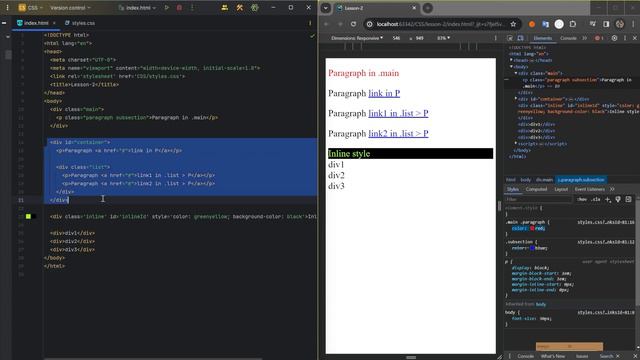The width and height of the screenshot is (640, 360).
Task: Close the Lesson-2 browser tab
Action: [414, 8]
